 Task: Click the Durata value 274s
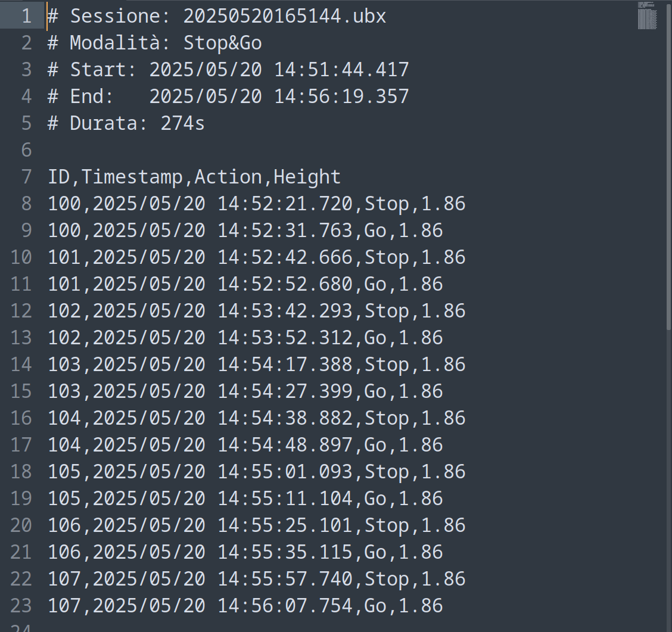pos(182,123)
